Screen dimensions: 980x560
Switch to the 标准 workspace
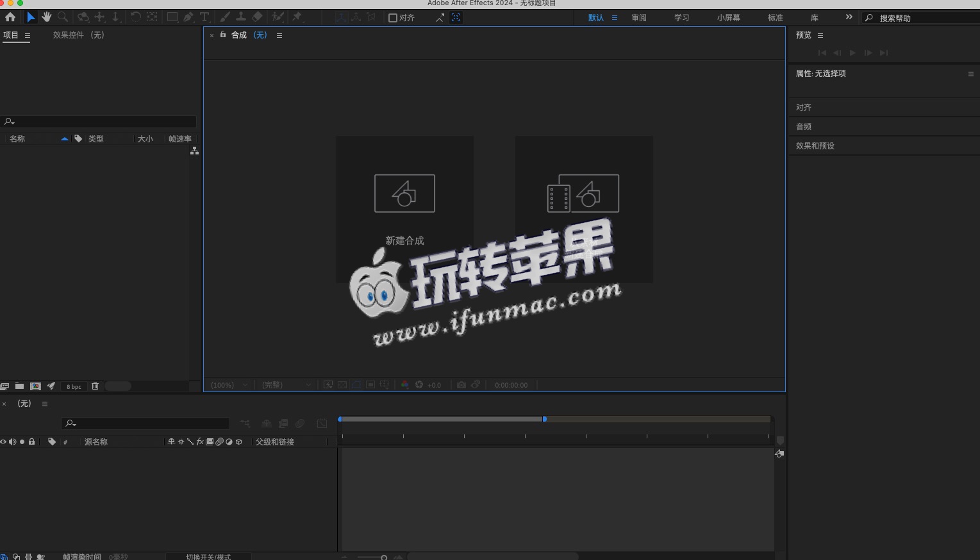click(776, 18)
